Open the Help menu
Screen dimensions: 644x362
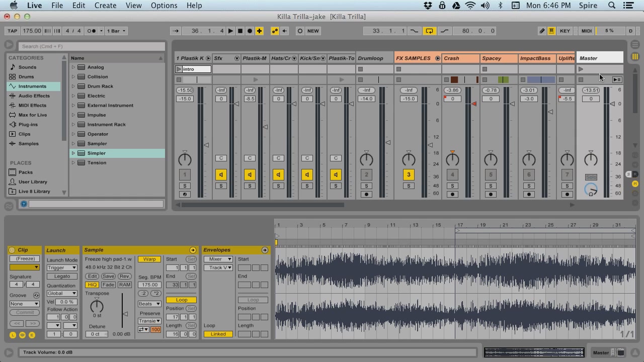pyautogui.click(x=194, y=6)
